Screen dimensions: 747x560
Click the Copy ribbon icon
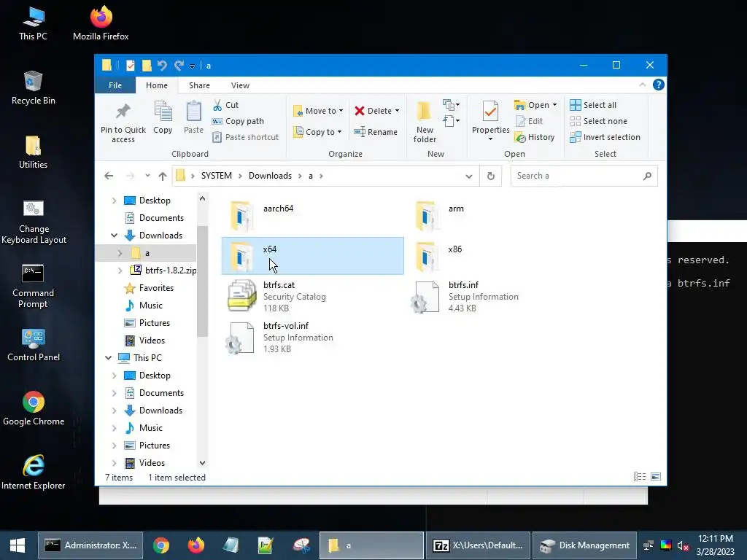pos(163,112)
